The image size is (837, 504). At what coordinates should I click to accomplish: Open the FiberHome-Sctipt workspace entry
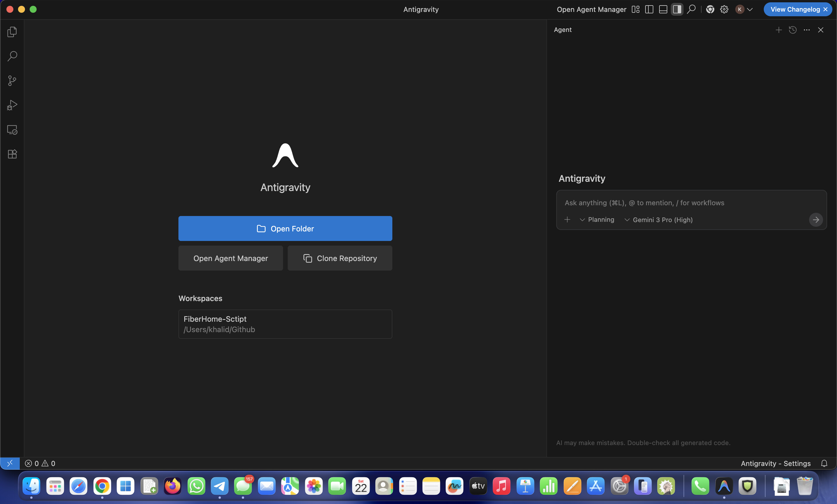pos(285,324)
